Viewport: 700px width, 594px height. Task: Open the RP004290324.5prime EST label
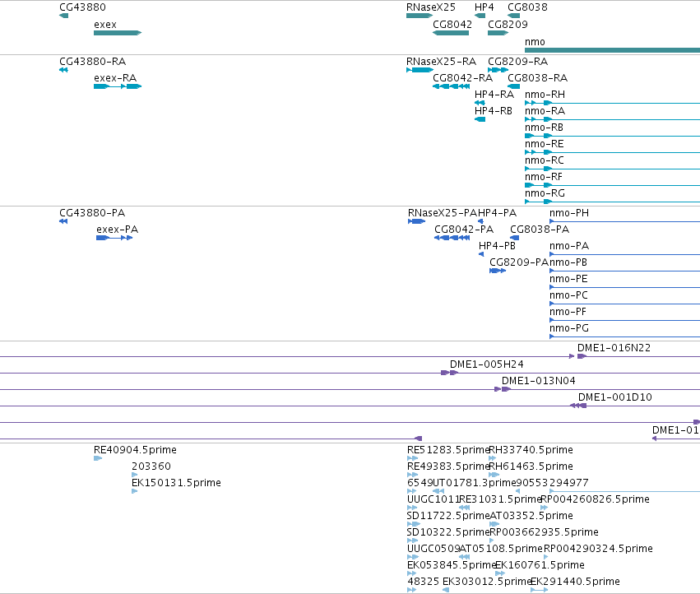(598, 549)
